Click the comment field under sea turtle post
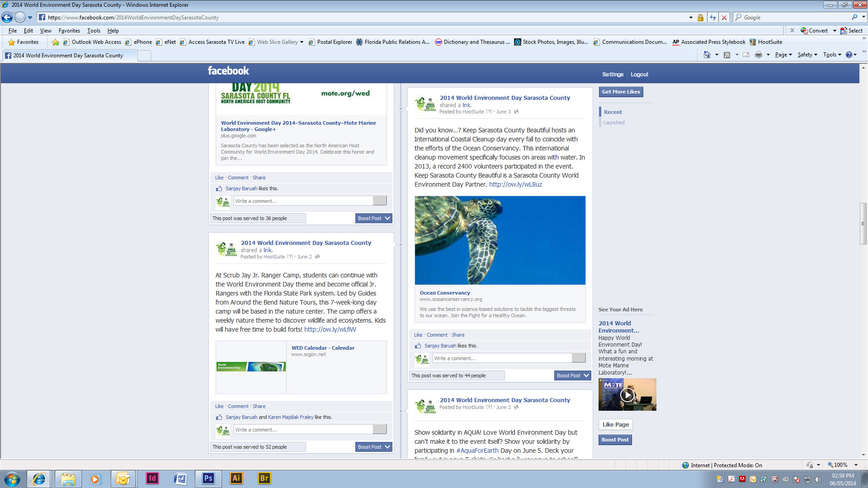Screen dimensions: 868x488 tap(502, 358)
